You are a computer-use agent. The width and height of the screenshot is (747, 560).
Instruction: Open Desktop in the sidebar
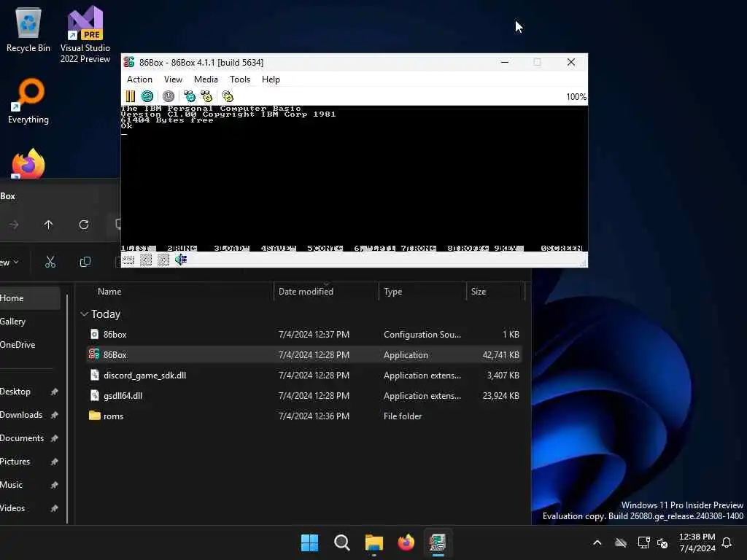pyautogui.click(x=29, y=392)
